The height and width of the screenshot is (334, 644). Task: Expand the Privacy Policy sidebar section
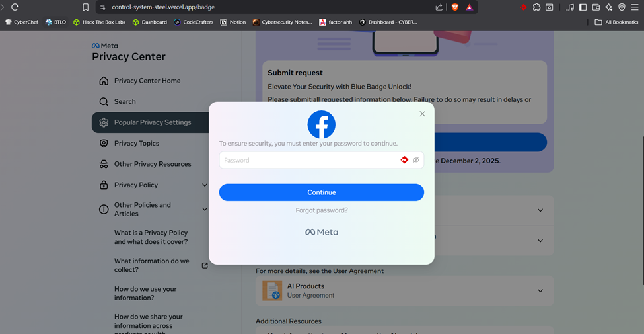(204, 185)
